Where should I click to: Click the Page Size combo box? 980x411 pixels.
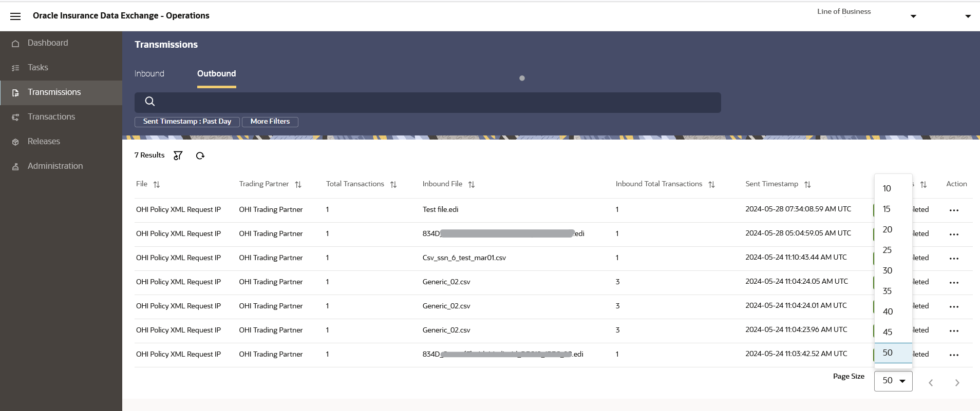(x=893, y=381)
